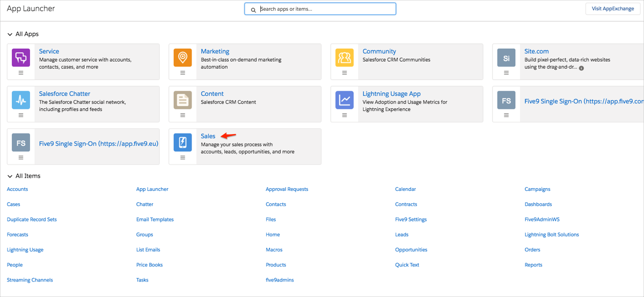Screen dimensions: 644x297
Task: Click the purple Service app icon
Action: [x=21, y=57]
